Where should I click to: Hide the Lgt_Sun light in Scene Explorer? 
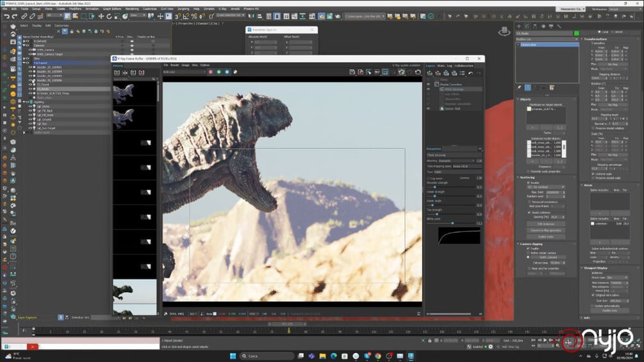30,124
